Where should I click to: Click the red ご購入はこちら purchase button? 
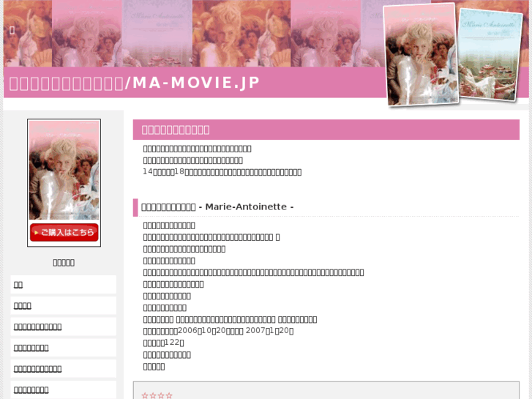(64, 232)
